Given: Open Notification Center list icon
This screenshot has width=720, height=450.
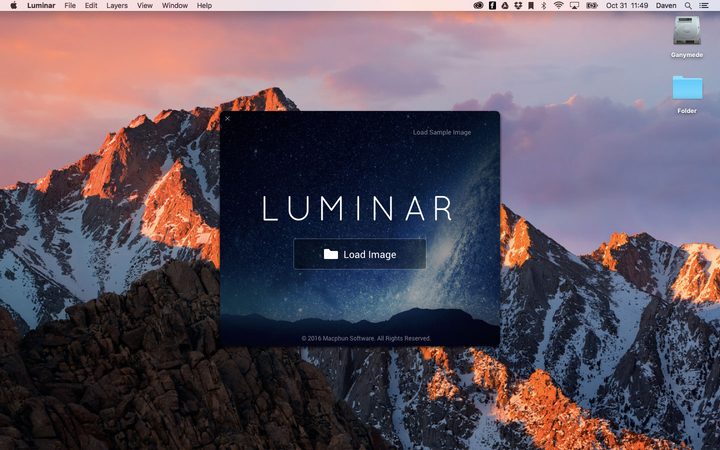Looking at the screenshot, I should (x=703, y=6).
